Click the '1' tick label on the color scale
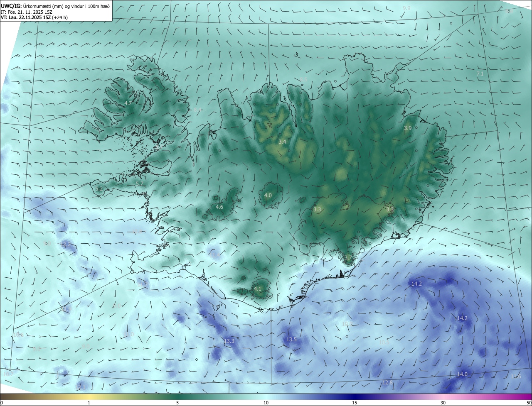This screenshot has height=406, width=532. 89,403
